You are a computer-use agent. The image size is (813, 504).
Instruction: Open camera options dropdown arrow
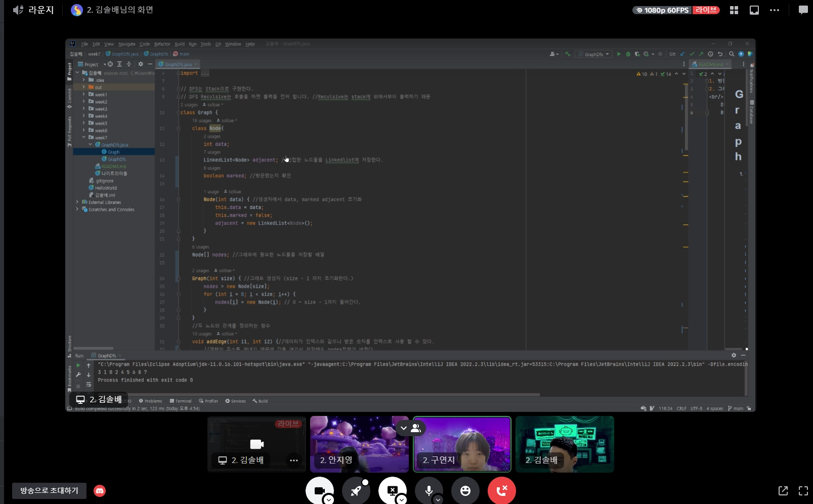pyautogui.click(x=329, y=499)
